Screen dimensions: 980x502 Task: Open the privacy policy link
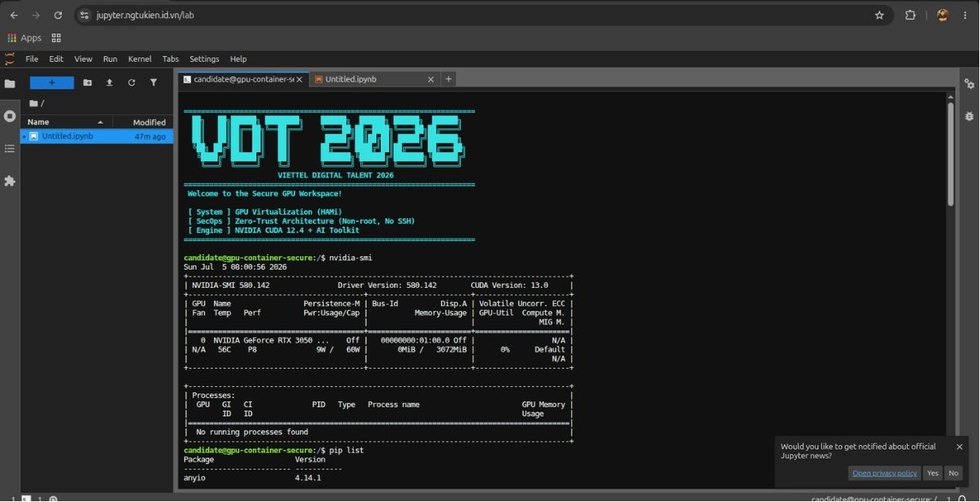tap(884, 473)
